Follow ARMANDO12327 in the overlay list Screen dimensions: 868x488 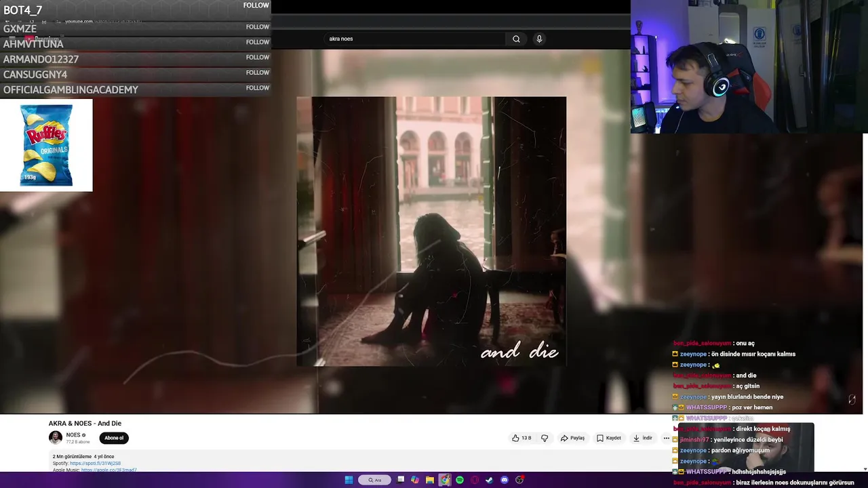[x=257, y=57]
